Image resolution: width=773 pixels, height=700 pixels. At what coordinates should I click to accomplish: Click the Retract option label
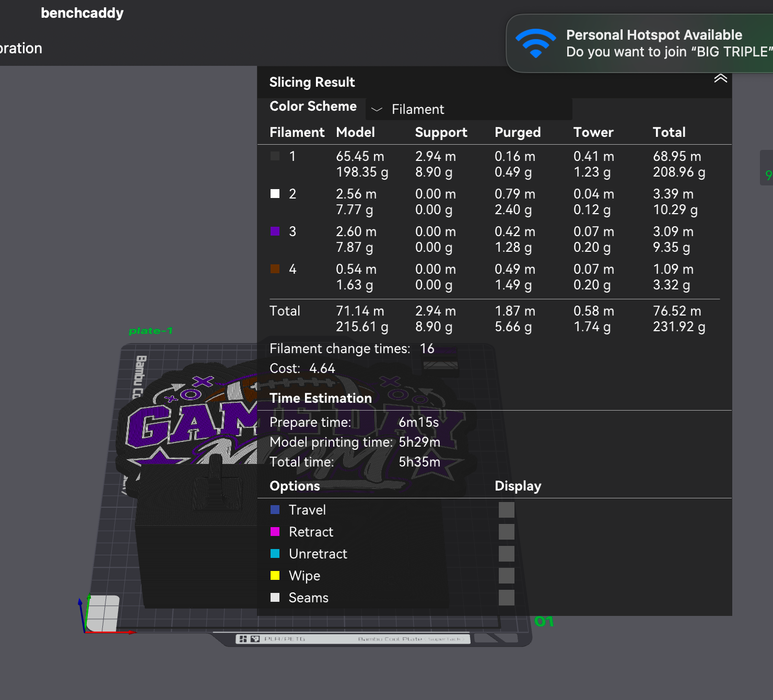coord(311,532)
